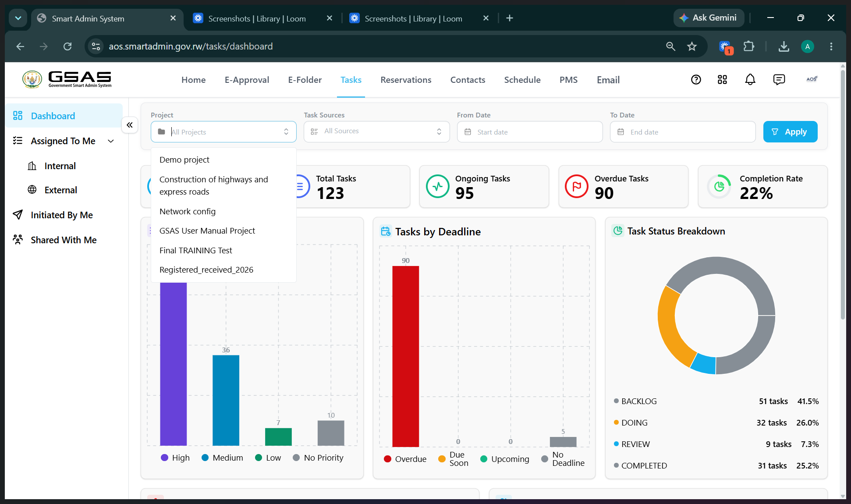Open a new browser tab
The height and width of the screenshot is (504, 851).
(x=510, y=18)
